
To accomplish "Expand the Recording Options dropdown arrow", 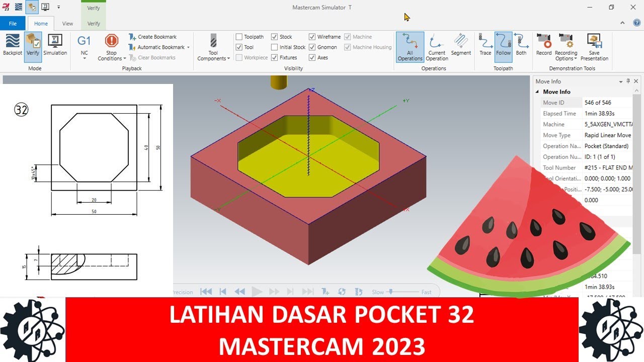I will pyautogui.click(x=576, y=59).
